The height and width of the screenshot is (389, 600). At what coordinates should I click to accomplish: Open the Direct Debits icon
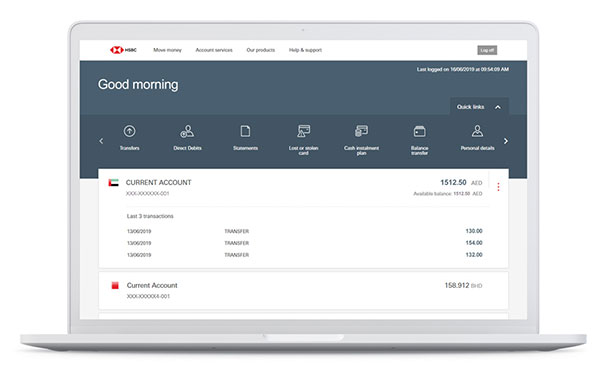[x=187, y=131]
